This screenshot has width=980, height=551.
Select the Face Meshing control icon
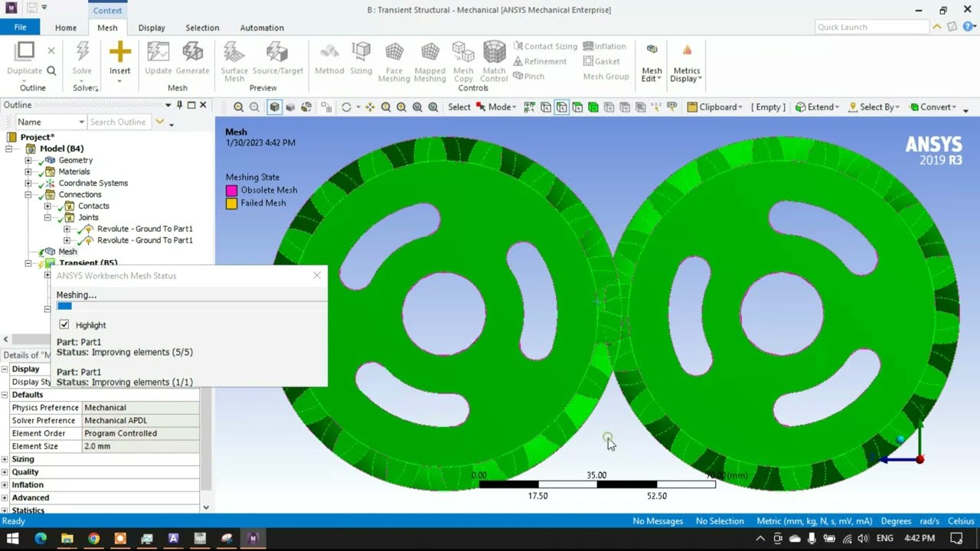coord(394,52)
